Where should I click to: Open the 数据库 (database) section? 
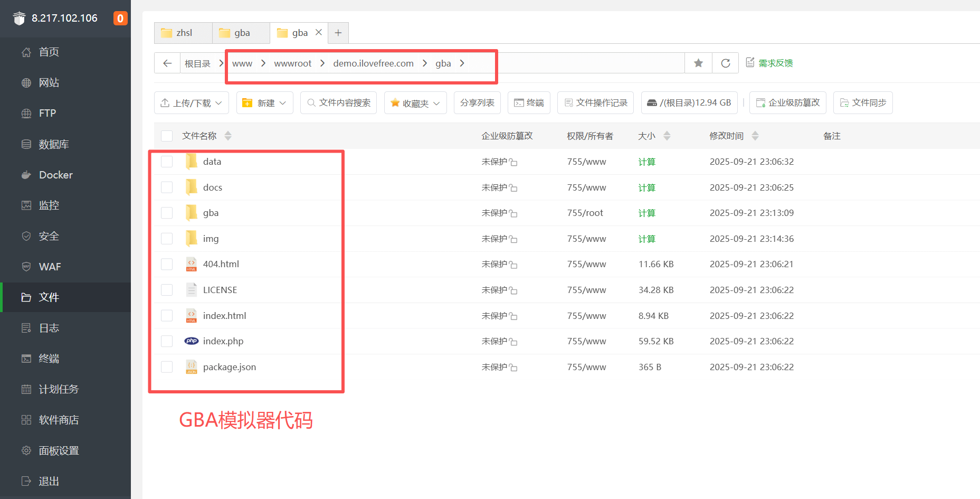(x=54, y=144)
